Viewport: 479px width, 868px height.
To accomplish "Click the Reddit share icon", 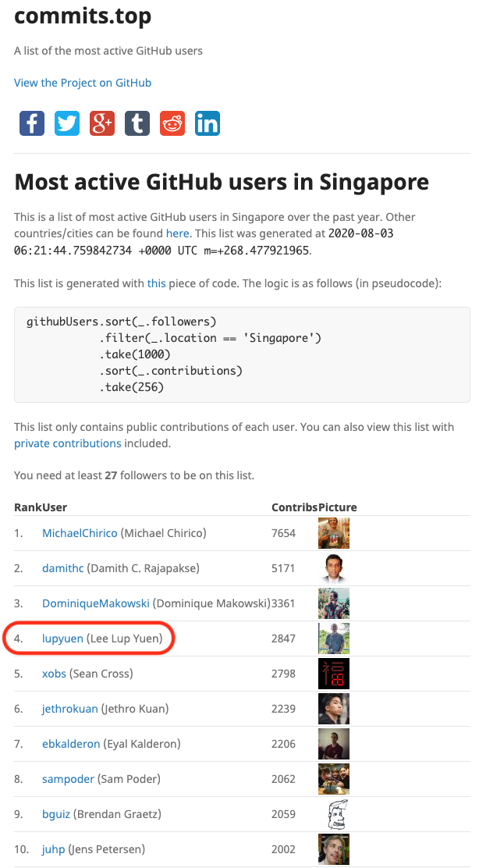I will pos(172,123).
